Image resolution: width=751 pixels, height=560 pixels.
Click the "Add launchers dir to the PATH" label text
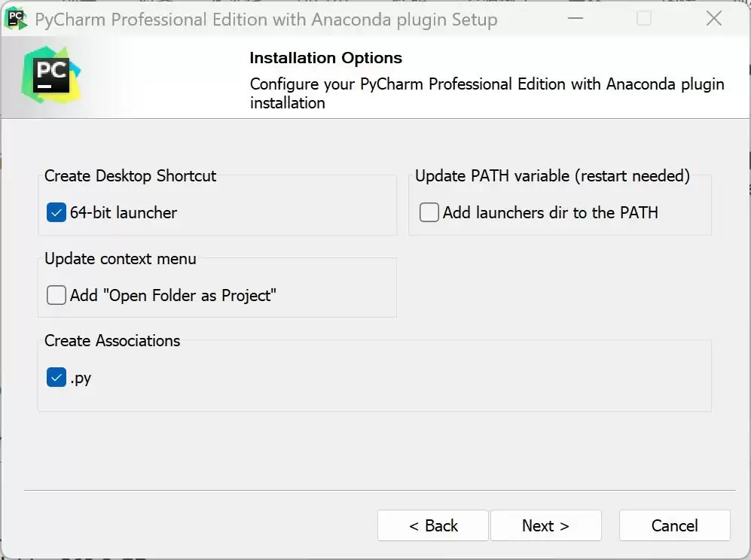pyautogui.click(x=551, y=212)
